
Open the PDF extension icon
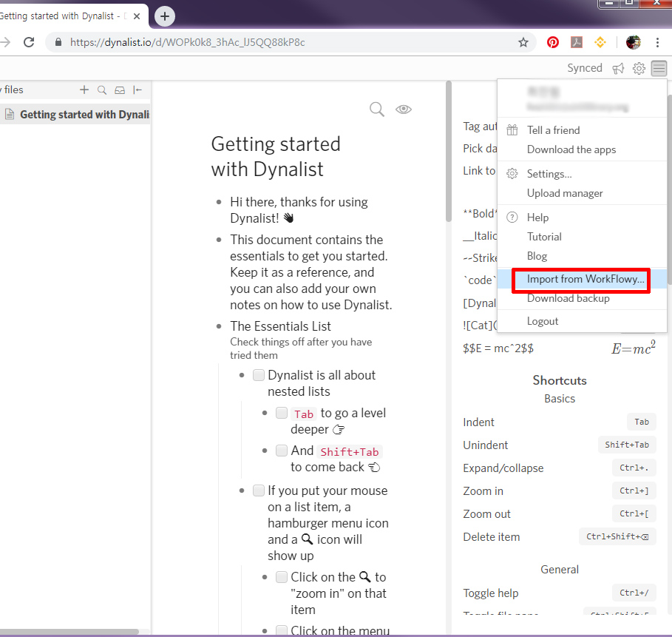point(577,42)
